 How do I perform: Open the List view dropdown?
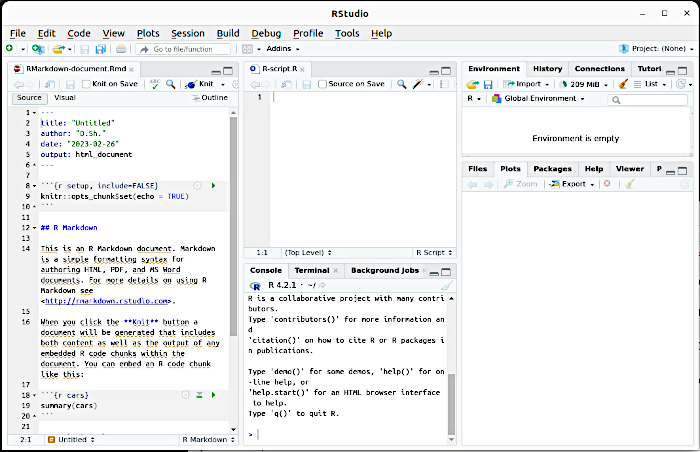click(650, 84)
